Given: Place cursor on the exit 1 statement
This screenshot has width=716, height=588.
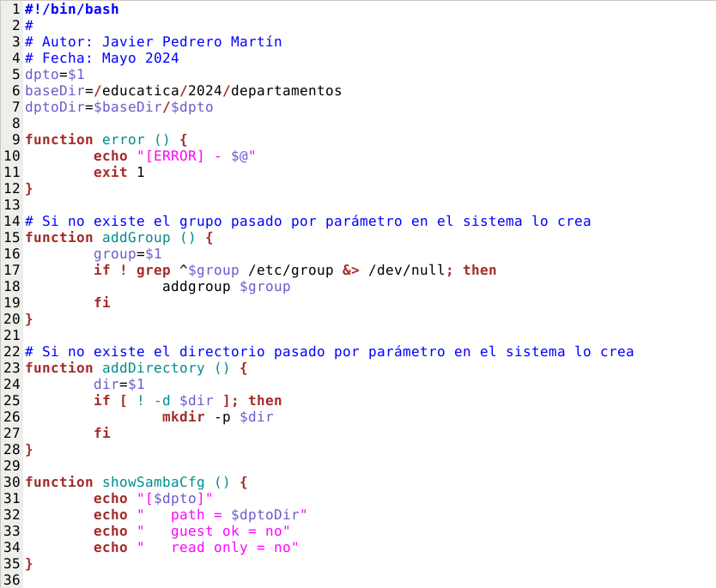Looking at the screenshot, I should (x=118, y=173).
